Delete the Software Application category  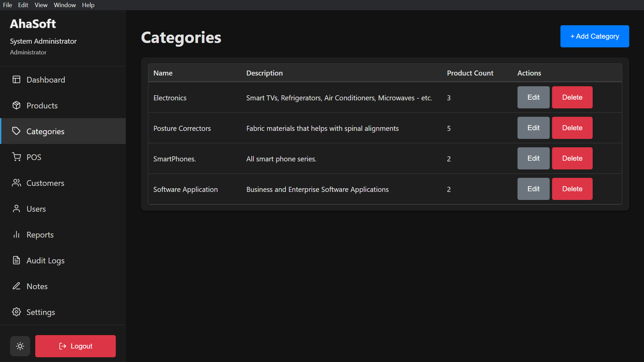tap(572, 189)
